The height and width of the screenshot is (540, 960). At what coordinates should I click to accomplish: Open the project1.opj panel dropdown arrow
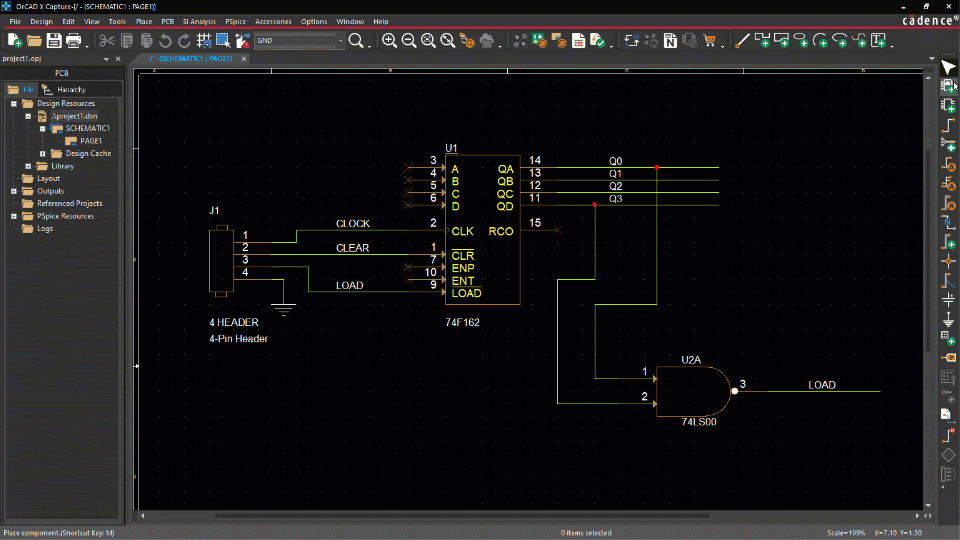point(106,59)
